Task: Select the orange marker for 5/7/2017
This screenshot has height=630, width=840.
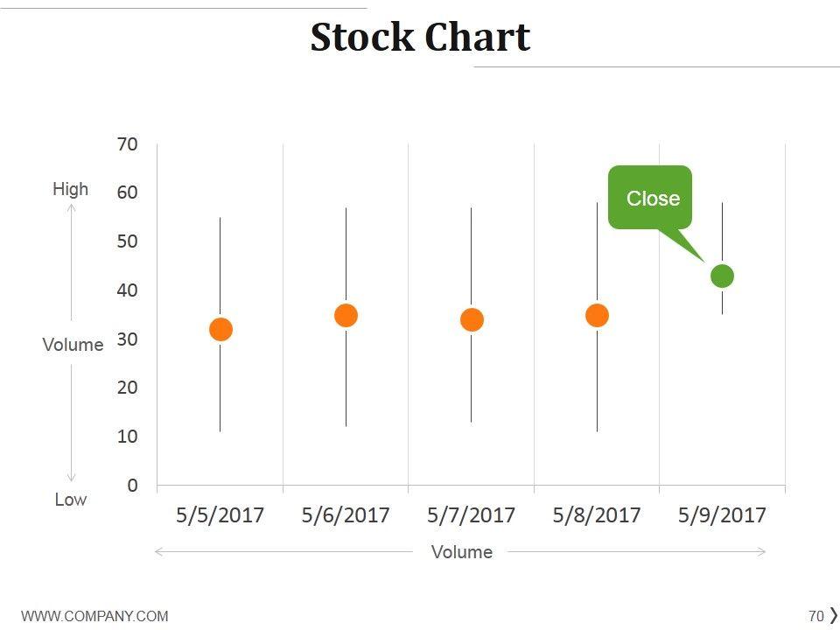Action: [472, 319]
